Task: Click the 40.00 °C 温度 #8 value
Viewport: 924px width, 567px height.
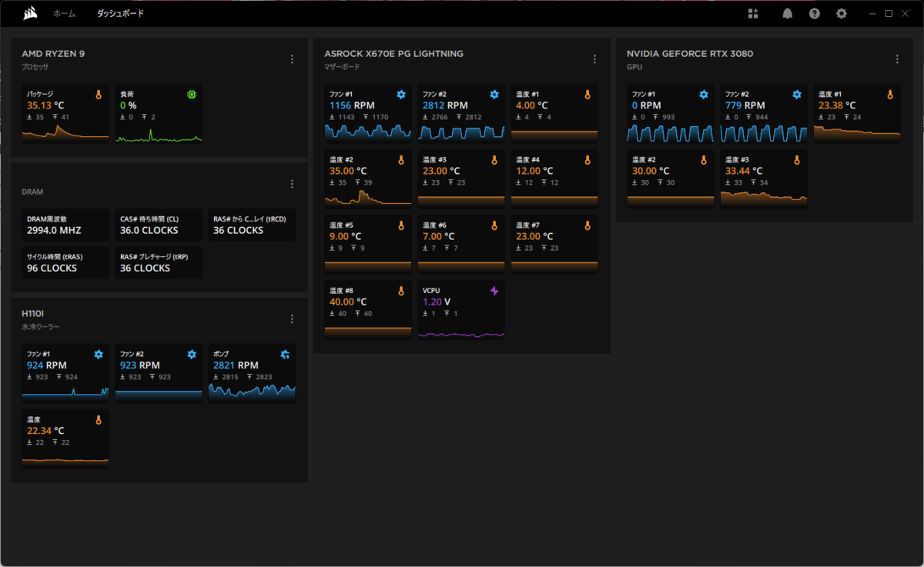Action: pos(348,302)
